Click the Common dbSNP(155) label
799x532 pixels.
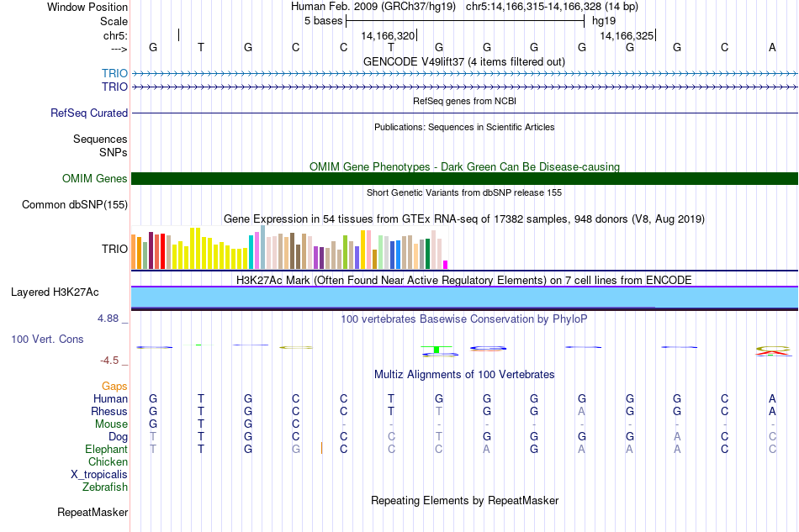[x=74, y=205]
